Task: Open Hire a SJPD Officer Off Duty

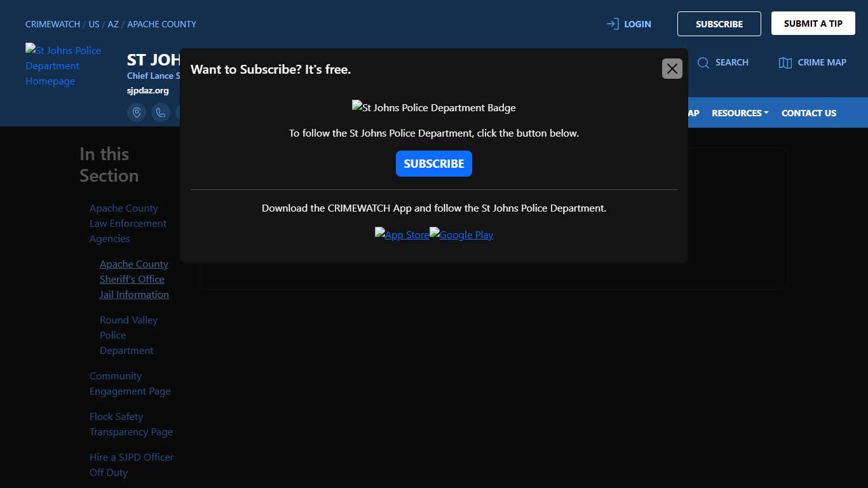Action: pos(131,465)
